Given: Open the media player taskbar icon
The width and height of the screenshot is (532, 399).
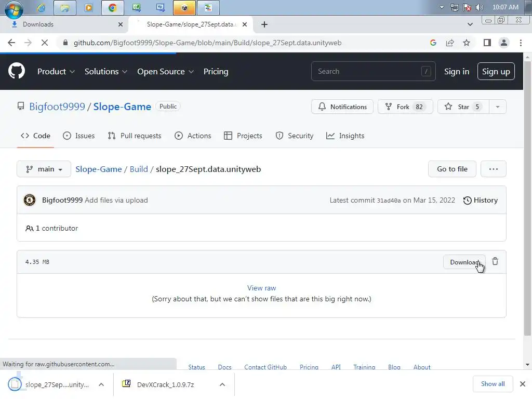Looking at the screenshot, I should (88, 7).
